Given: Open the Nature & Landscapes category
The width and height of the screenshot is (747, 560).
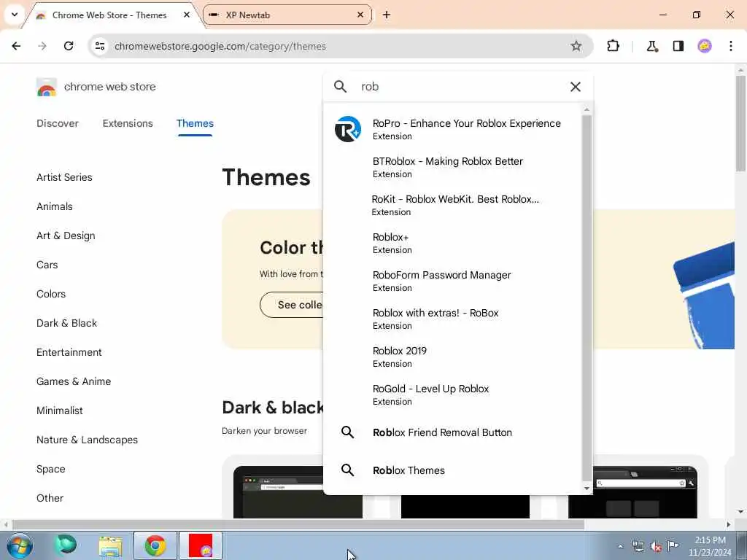Looking at the screenshot, I should click(x=88, y=440).
